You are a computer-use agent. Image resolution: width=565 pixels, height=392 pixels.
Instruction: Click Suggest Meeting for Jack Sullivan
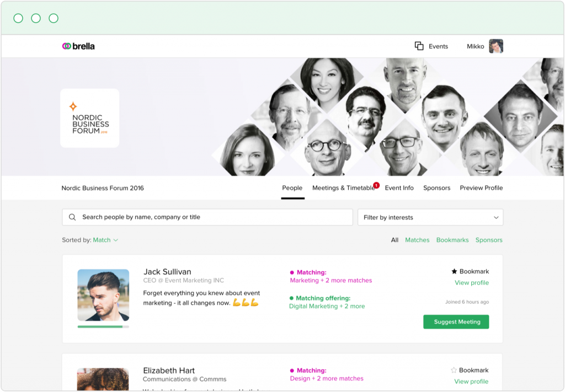coord(456,322)
